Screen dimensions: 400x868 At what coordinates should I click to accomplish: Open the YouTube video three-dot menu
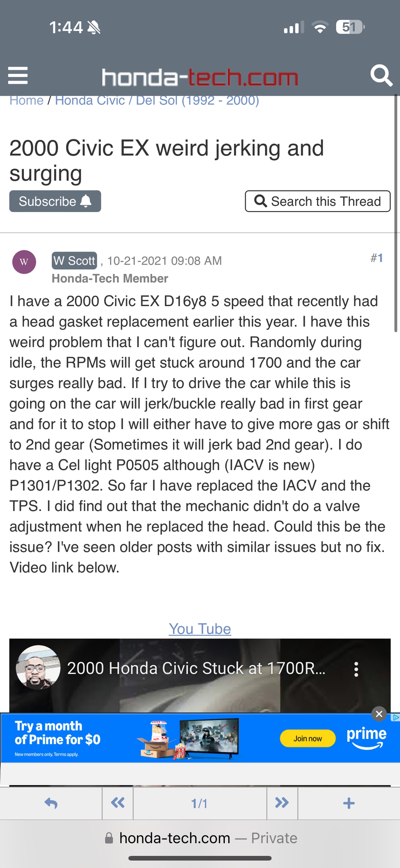tap(356, 669)
